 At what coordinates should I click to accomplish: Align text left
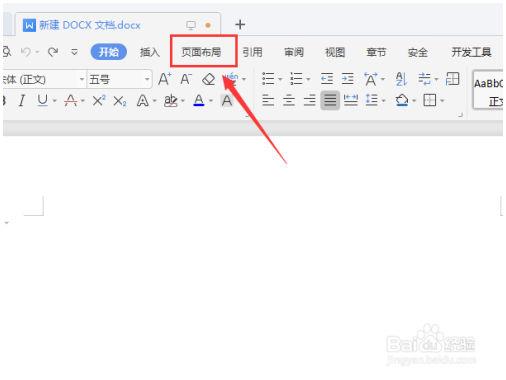(x=268, y=100)
